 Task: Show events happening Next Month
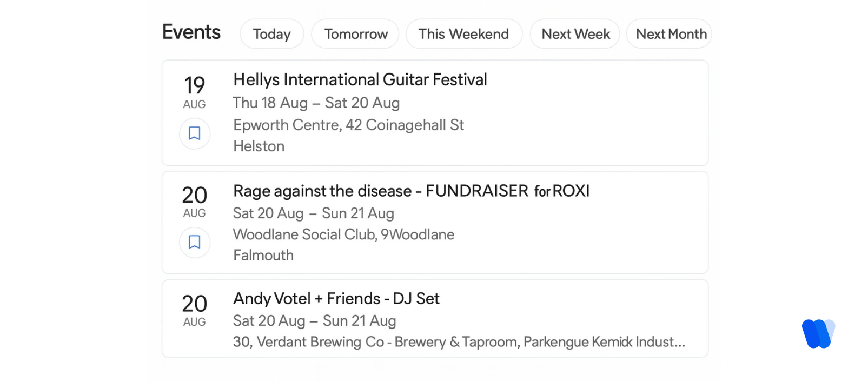click(669, 33)
